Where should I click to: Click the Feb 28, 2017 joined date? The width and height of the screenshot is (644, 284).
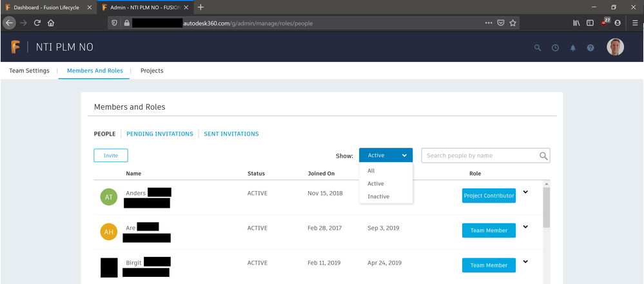[x=324, y=228]
